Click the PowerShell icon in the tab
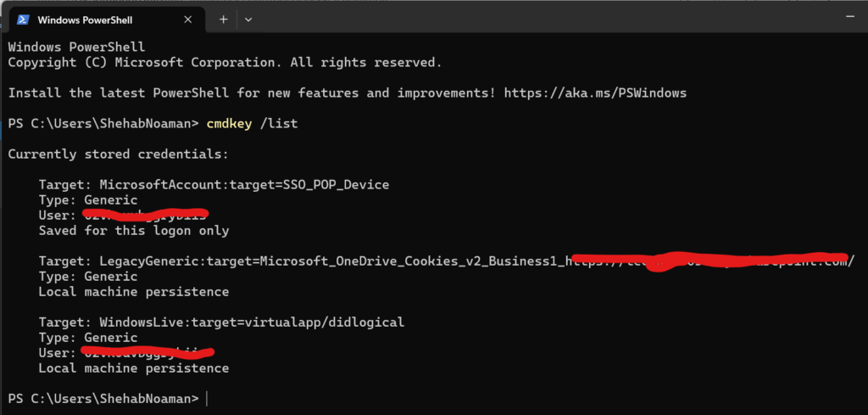 click(x=23, y=19)
